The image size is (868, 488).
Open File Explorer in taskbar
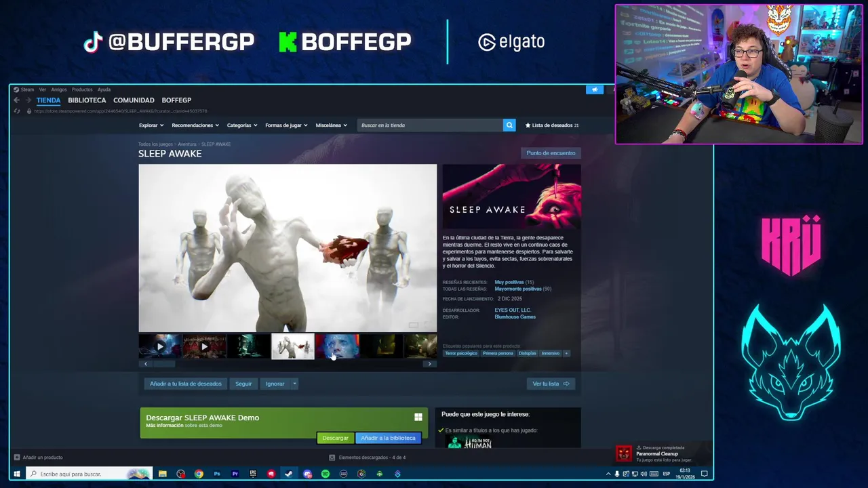(163, 474)
